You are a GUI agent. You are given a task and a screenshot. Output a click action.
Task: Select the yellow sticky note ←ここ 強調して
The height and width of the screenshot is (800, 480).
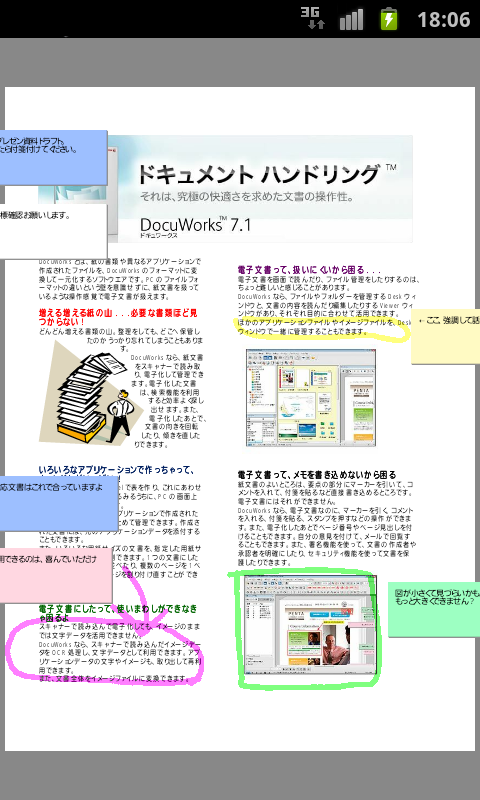coord(445,336)
